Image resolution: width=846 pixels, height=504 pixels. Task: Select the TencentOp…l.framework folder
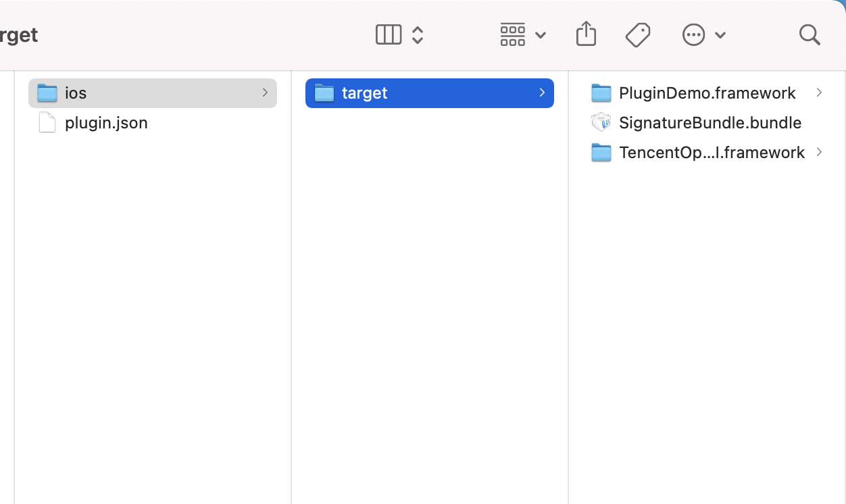707,152
